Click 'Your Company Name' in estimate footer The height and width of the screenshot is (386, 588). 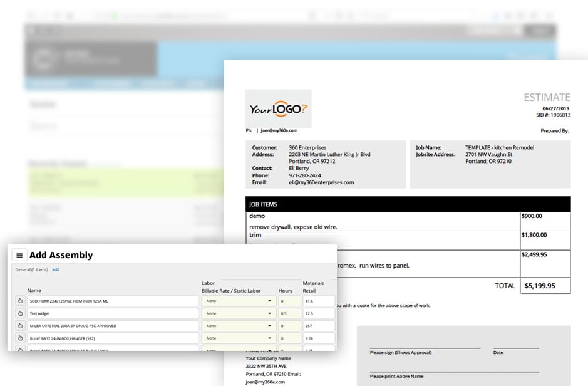point(268,358)
